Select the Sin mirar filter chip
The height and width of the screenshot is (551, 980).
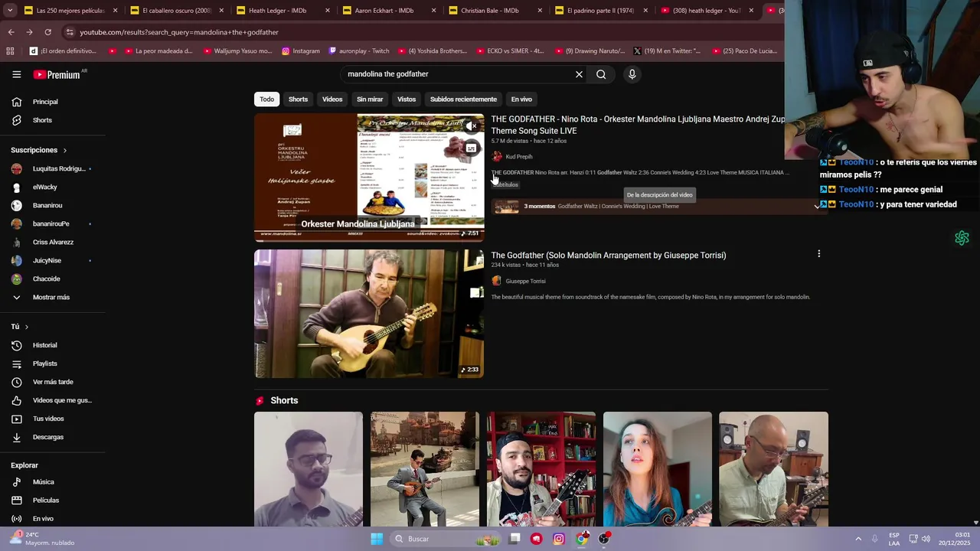click(370, 99)
